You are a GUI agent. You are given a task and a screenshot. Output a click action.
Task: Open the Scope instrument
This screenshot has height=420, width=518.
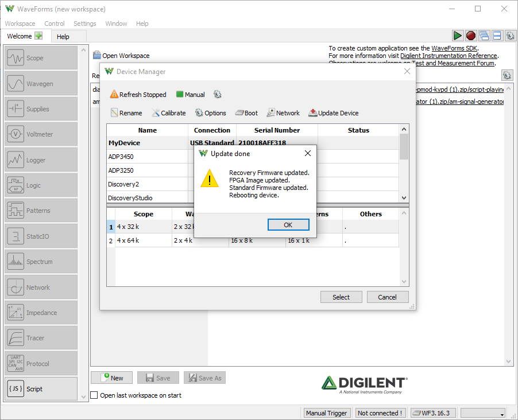pos(41,58)
